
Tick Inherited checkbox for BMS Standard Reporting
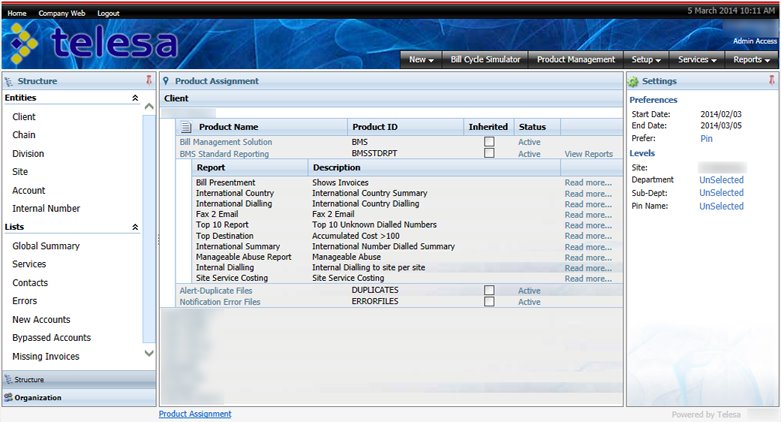click(489, 153)
